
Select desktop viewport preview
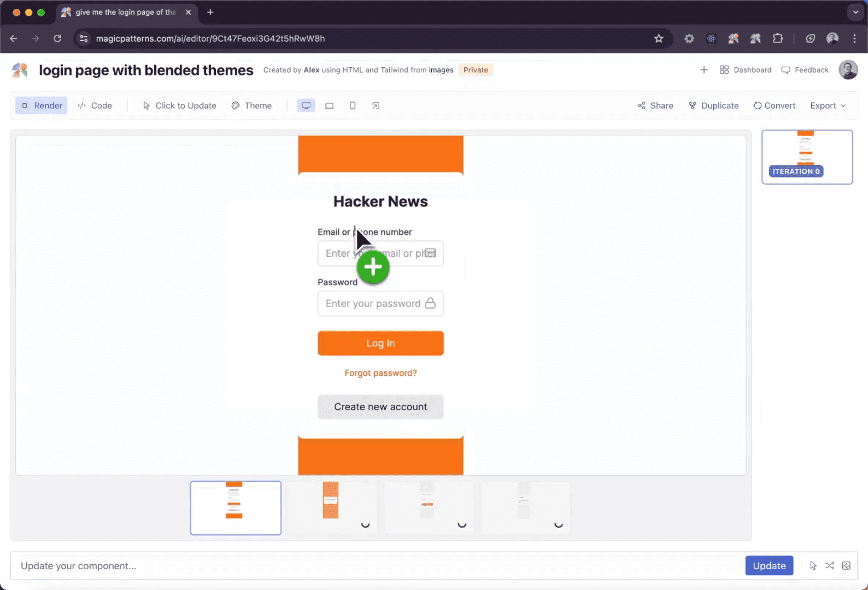[306, 105]
